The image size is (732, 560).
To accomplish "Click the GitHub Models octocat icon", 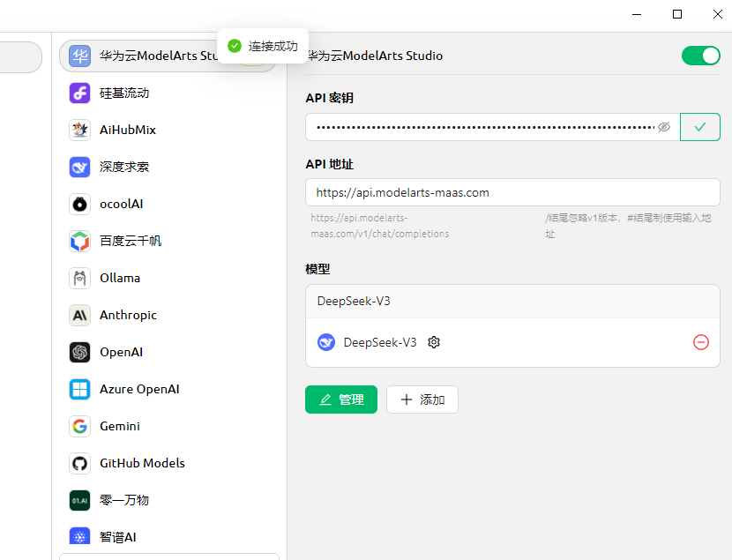I will (x=80, y=463).
